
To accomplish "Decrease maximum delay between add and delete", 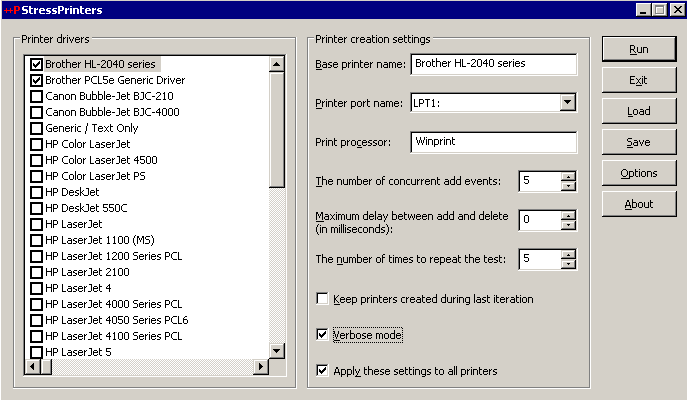I will click(568, 225).
